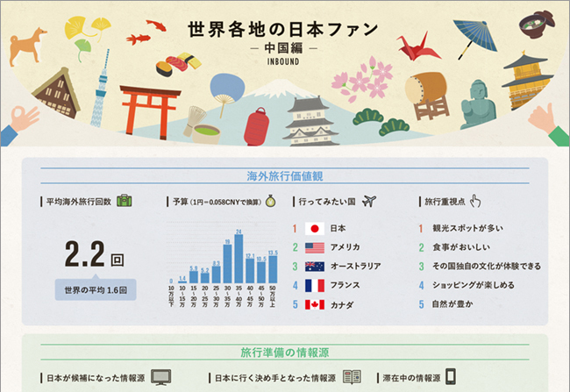570x392 pixels.
Task: Click the blue Japanese umbrella illustration
Action: (475, 39)
